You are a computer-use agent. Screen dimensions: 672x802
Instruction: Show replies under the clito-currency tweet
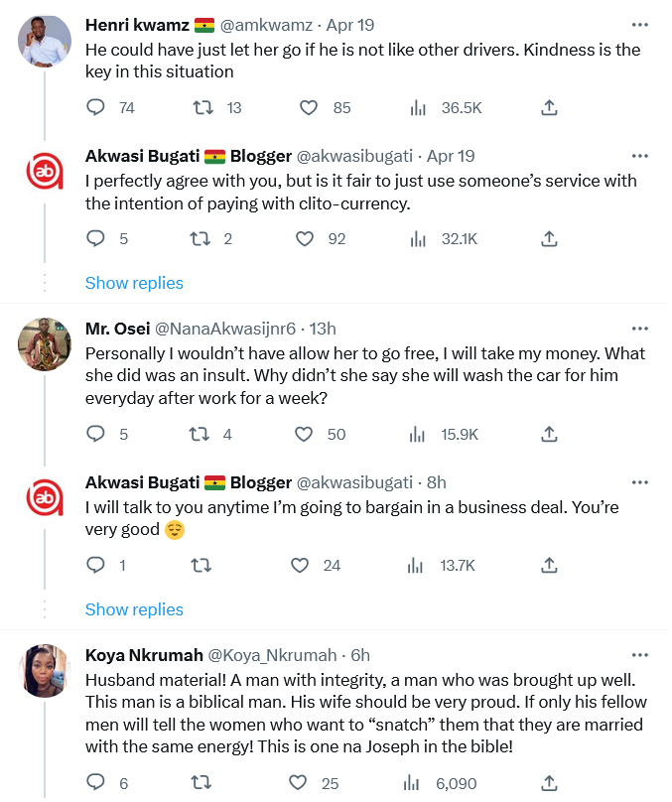[134, 283]
